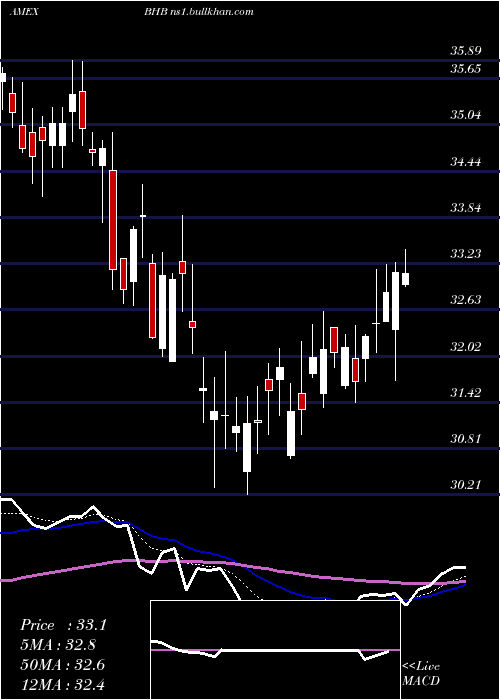Click the 33.84 price level label

click(466, 208)
